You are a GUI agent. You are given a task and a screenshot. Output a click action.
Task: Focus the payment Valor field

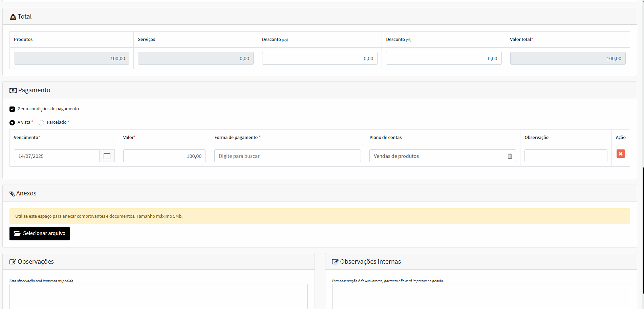pos(164,156)
